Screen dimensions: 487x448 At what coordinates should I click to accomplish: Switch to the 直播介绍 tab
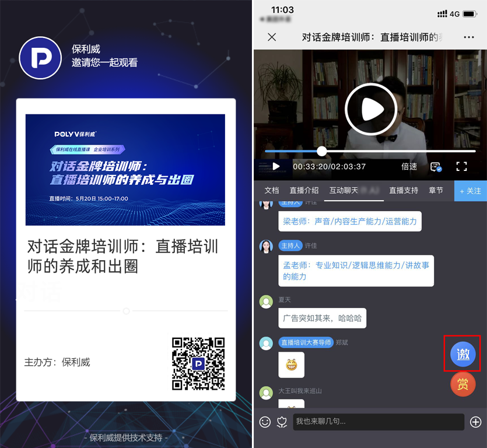[x=304, y=190]
